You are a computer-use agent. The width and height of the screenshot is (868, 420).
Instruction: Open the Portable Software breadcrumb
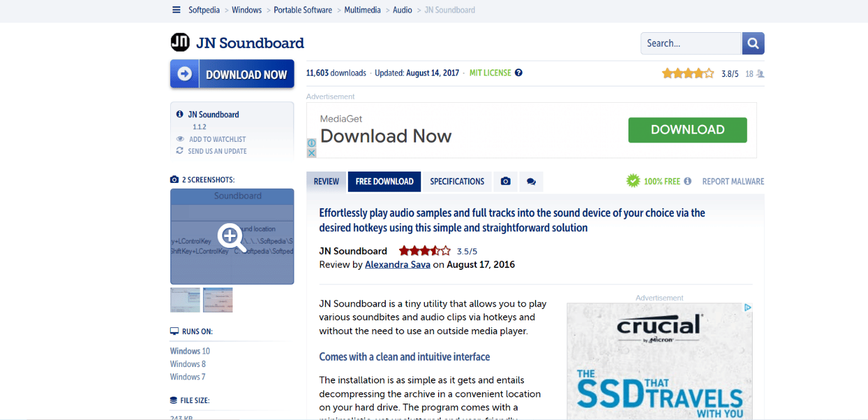tap(303, 10)
